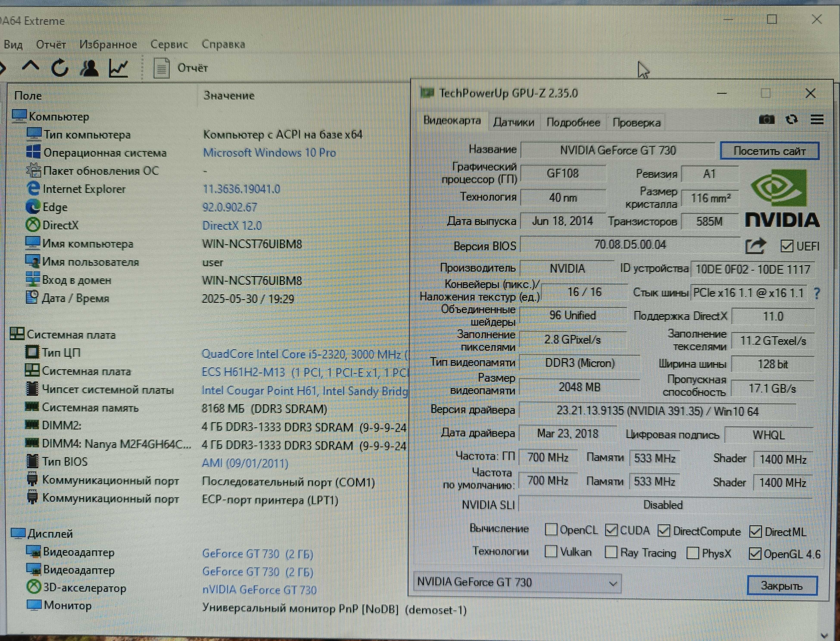Viewport: 840px width, 641px height.
Task: Click the Refresh toolbar icon in AIDA64
Action: click(x=60, y=68)
